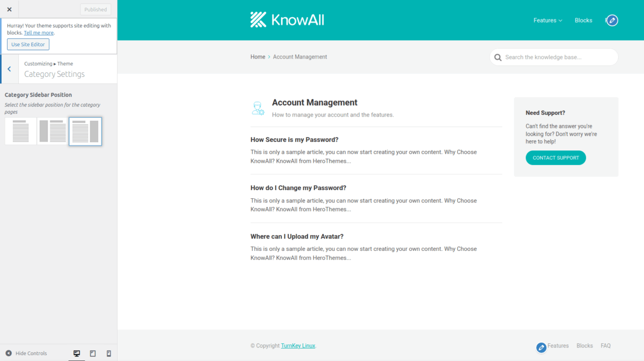The image size is (644, 361).
Task: Click the pencil edit shortcut in footer menu
Action: click(x=541, y=348)
